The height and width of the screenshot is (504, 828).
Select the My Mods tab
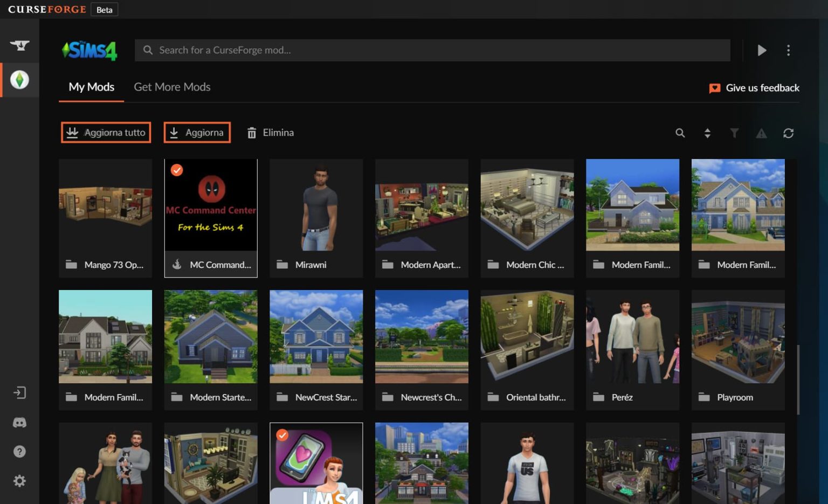(x=91, y=87)
